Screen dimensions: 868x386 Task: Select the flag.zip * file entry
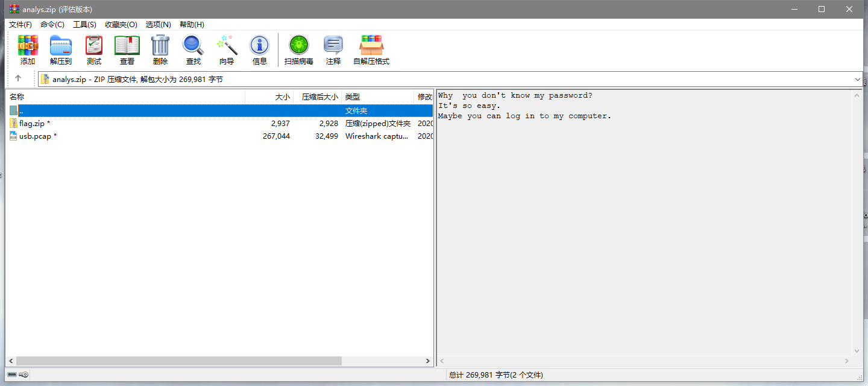(219, 123)
